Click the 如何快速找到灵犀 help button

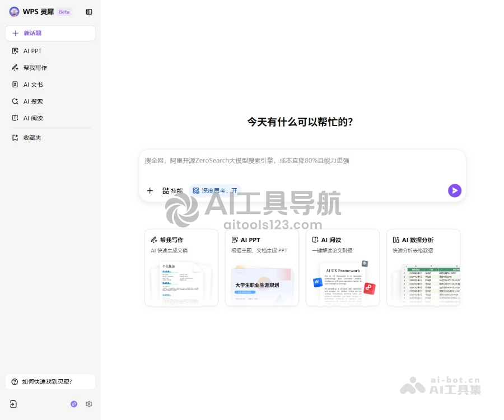(x=50, y=381)
